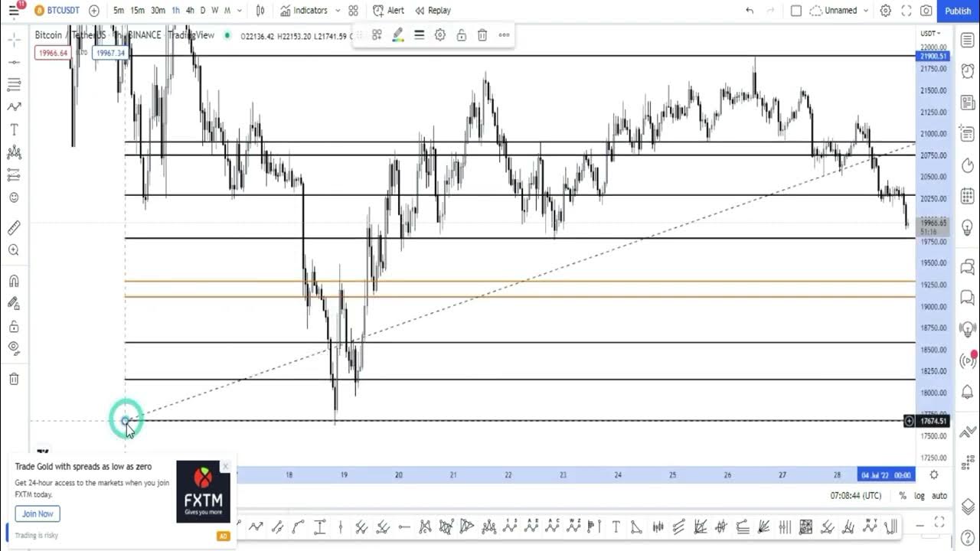This screenshot has height=551, width=980.
Task: Expand the timeframe interval dropdown
Action: coord(240,11)
